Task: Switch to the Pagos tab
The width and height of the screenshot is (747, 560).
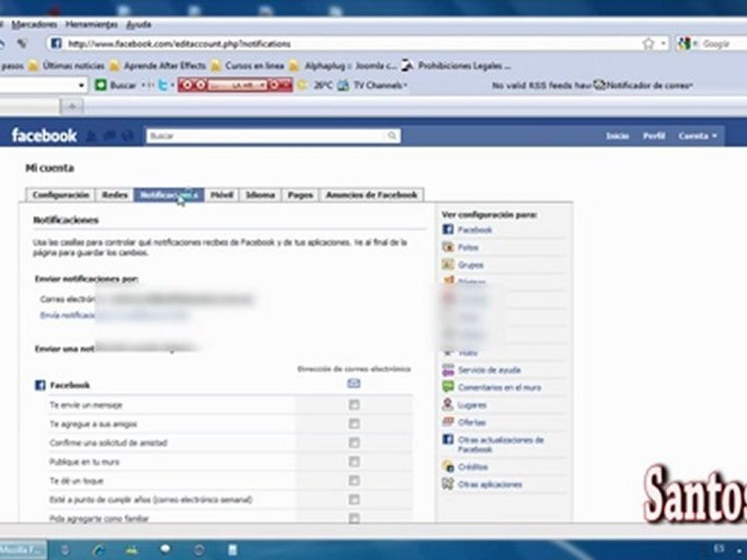Action: [x=300, y=194]
